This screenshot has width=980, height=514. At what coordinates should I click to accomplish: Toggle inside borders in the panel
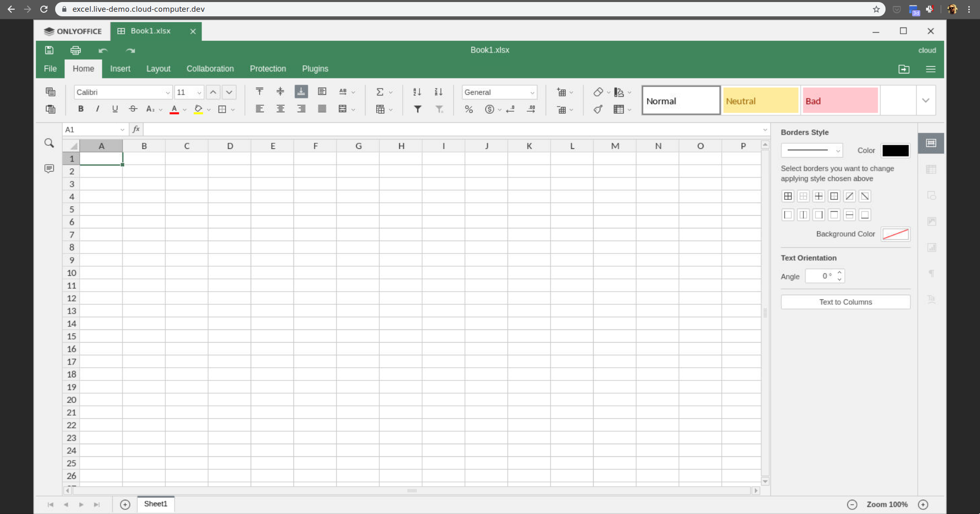(x=819, y=196)
